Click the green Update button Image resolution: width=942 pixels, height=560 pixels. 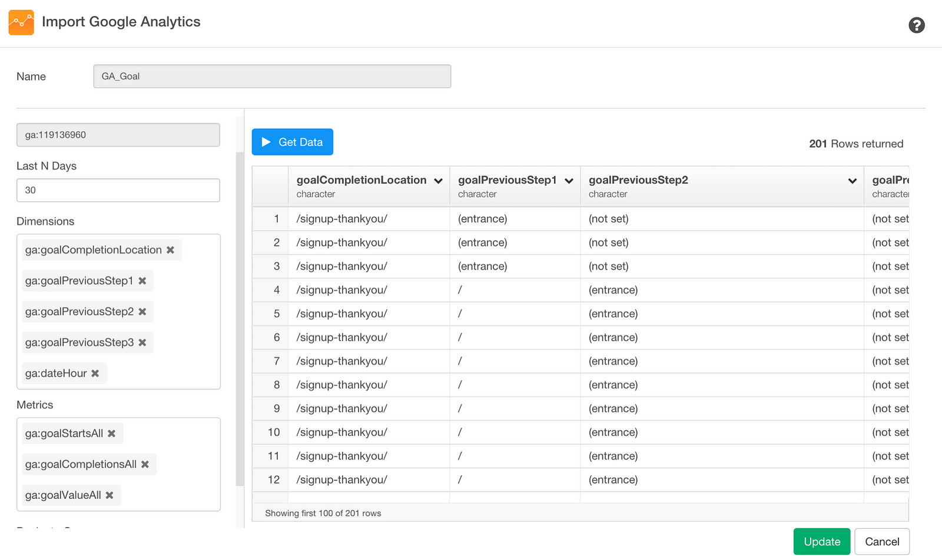pyautogui.click(x=822, y=542)
